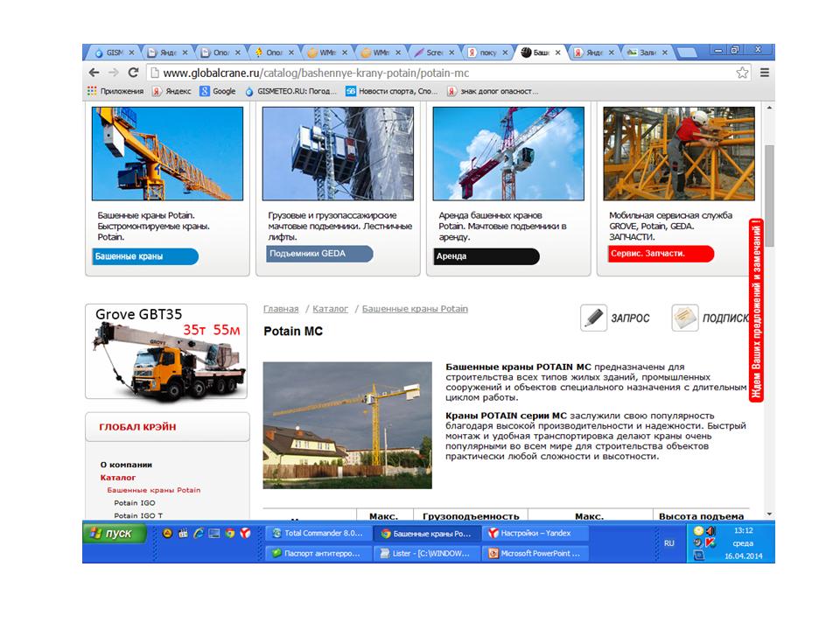Switch to the поку browser tab

pos(487,52)
